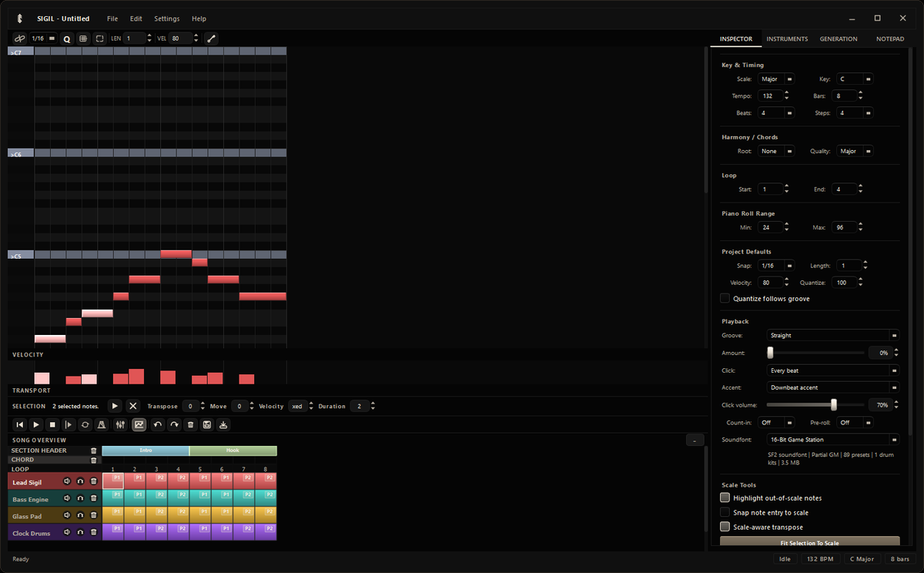Adjust the groove Amount slider

click(x=815, y=352)
